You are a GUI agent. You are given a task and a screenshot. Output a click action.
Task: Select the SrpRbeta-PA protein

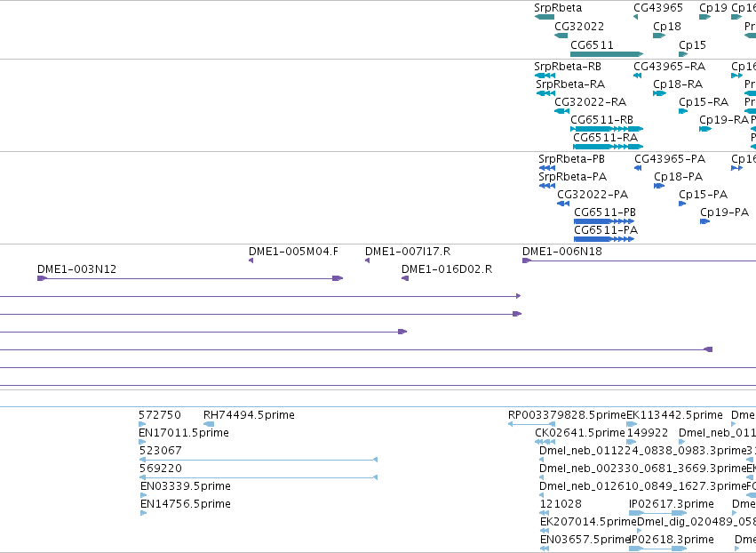(547, 186)
